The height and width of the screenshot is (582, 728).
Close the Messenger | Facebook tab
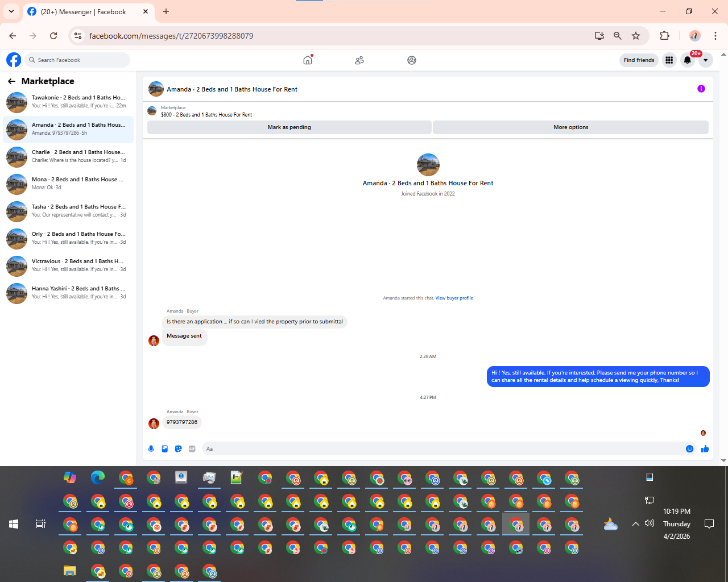point(146,11)
